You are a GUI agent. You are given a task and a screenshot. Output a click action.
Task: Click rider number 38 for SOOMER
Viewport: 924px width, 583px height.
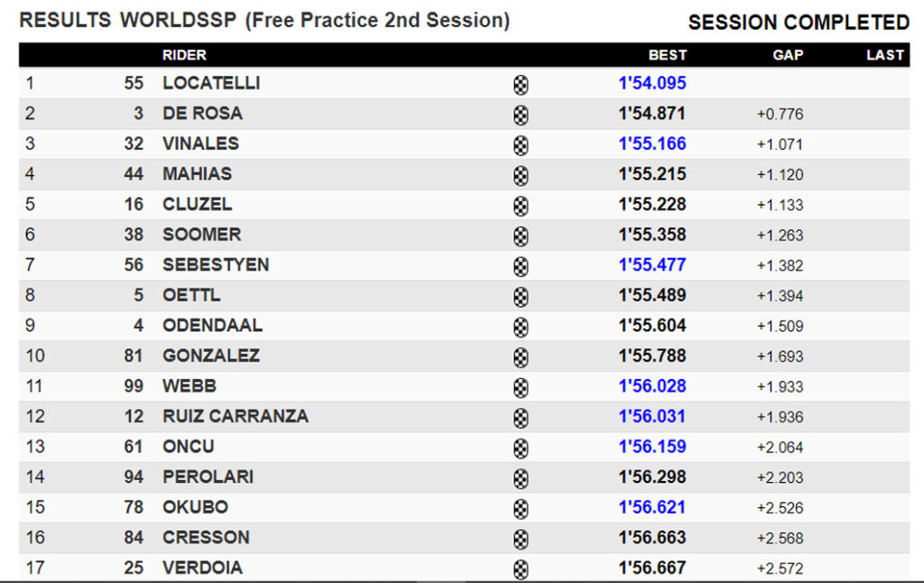(x=134, y=235)
